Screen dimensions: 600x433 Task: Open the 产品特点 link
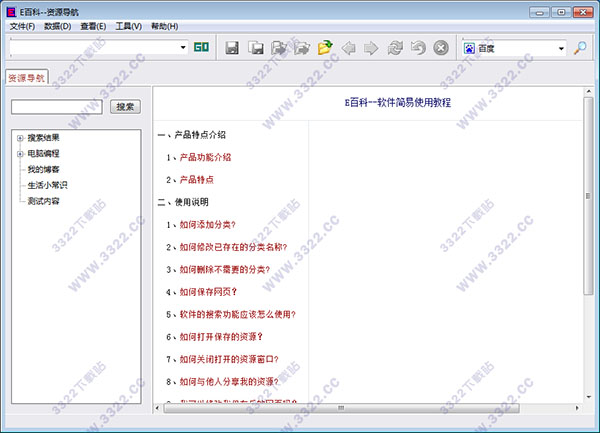[x=197, y=180]
